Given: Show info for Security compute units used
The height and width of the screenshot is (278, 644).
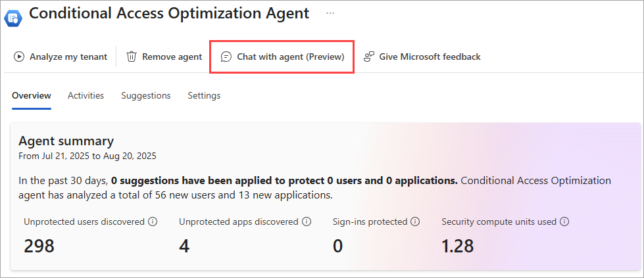Looking at the screenshot, I should (x=564, y=222).
